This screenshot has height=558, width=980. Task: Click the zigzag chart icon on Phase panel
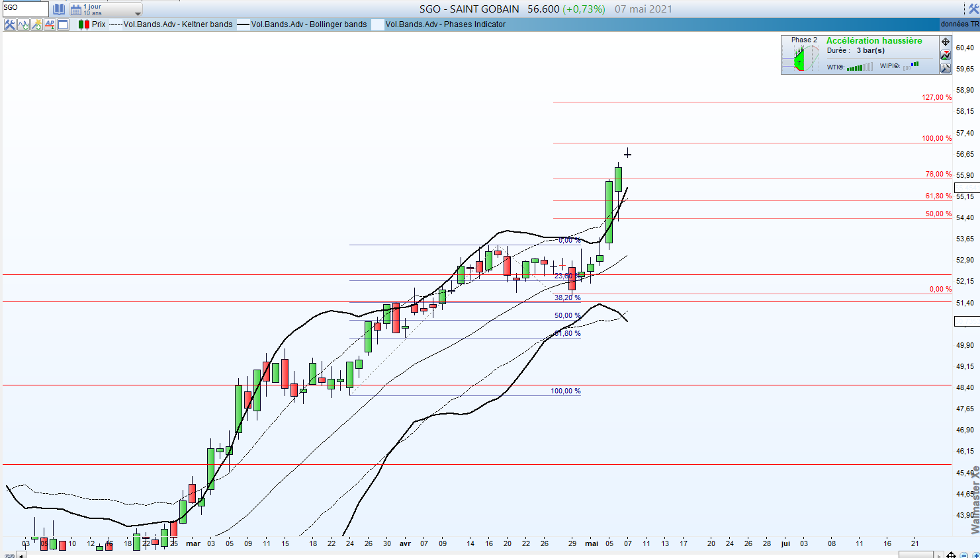click(946, 55)
